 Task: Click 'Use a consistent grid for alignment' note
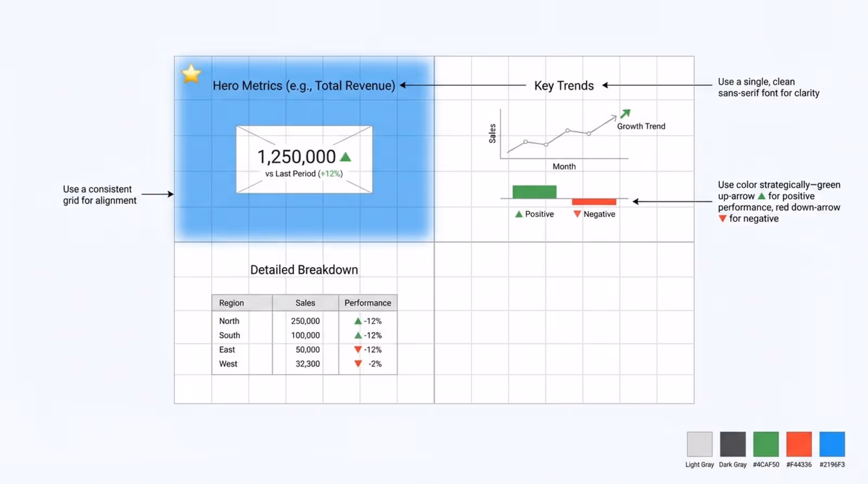pyautogui.click(x=100, y=195)
